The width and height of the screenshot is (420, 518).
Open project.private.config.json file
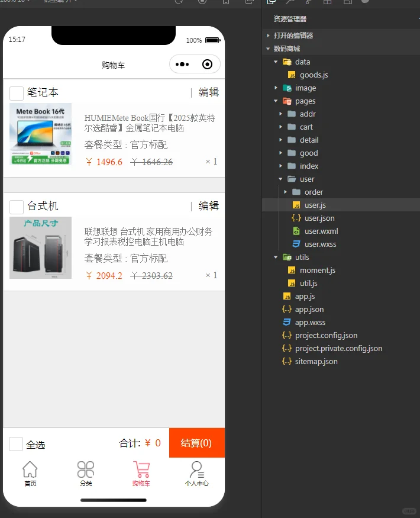click(x=338, y=348)
